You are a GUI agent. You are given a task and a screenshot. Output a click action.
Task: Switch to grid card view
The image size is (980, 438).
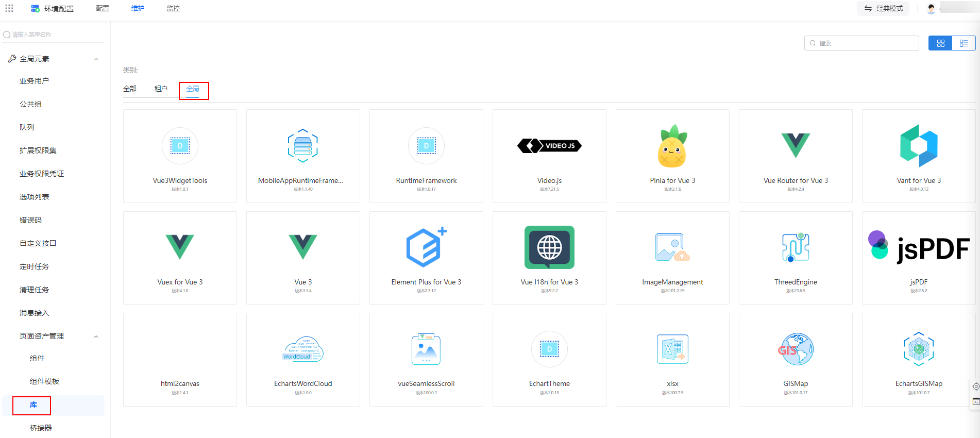coord(940,43)
